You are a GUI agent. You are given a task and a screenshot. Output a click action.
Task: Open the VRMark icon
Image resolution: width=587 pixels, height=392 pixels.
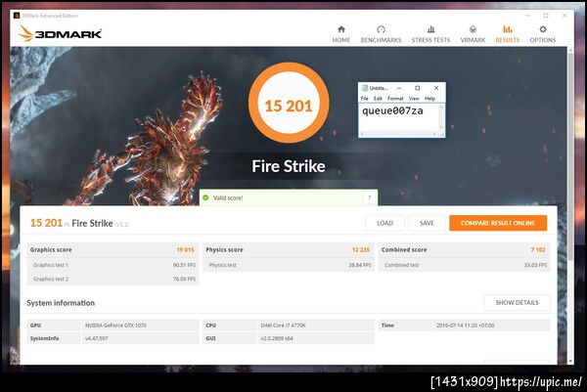point(473,29)
